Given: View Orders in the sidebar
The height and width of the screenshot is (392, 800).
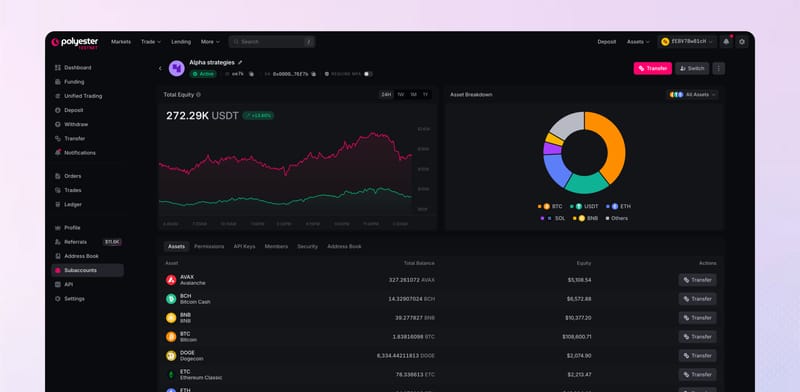Looking at the screenshot, I should [x=87, y=176].
